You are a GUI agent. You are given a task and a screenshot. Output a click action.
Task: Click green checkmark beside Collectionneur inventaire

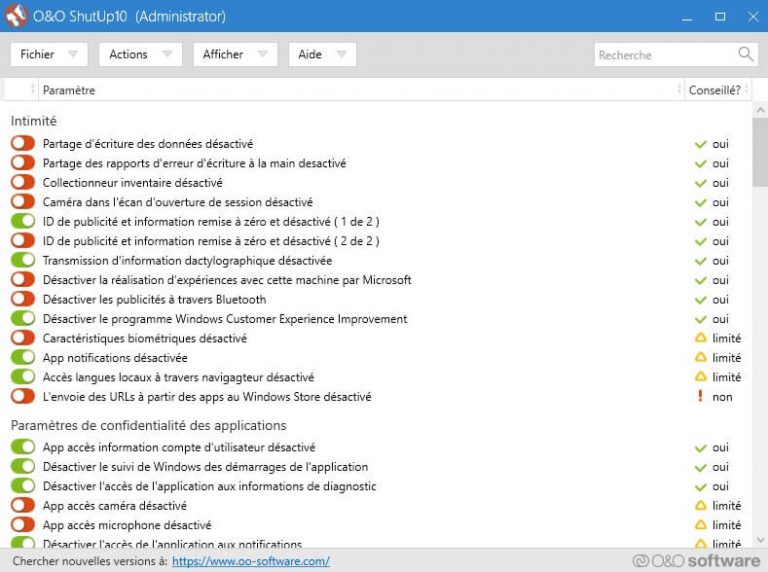point(700,183)
